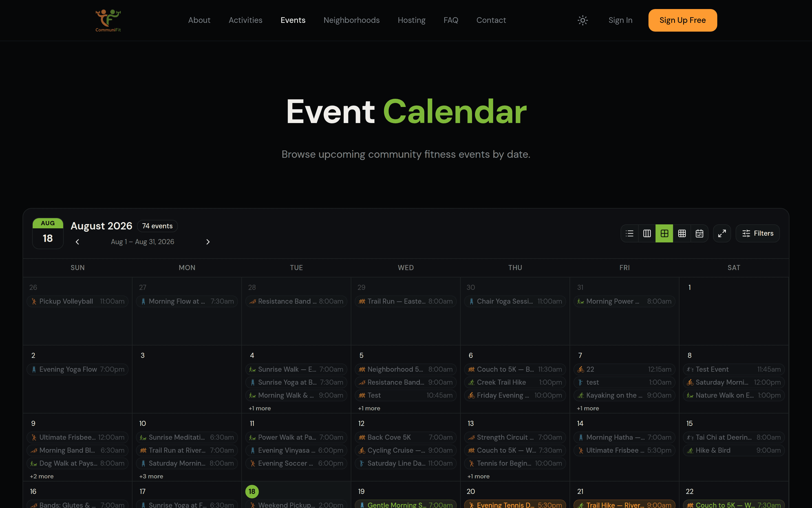
Task: Click the Aug 1 – Aug 31, 2026 date range
Action: (x=143, y=242)
